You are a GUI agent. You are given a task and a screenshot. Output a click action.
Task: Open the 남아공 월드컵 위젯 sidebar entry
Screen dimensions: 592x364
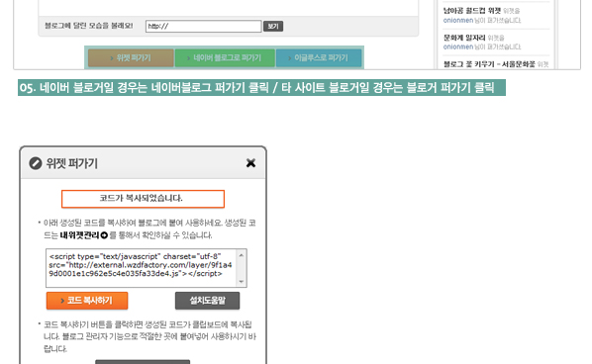click(472, 11)
